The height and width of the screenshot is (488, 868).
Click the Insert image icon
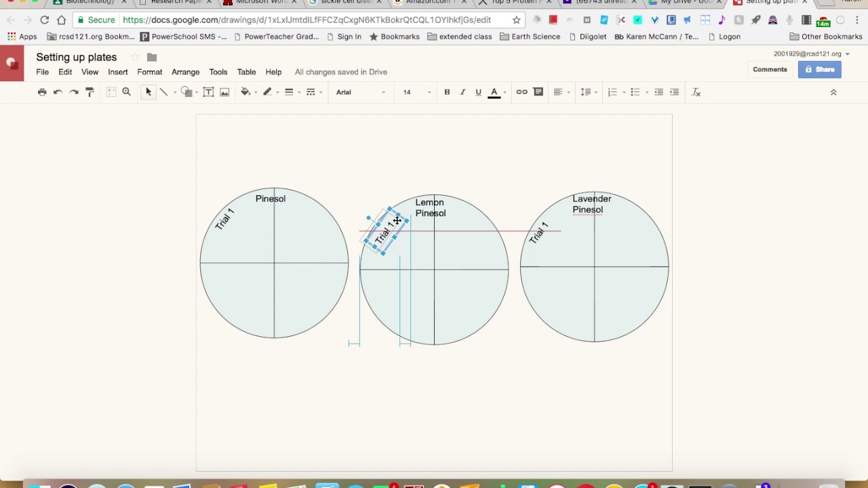coord(224,92)
